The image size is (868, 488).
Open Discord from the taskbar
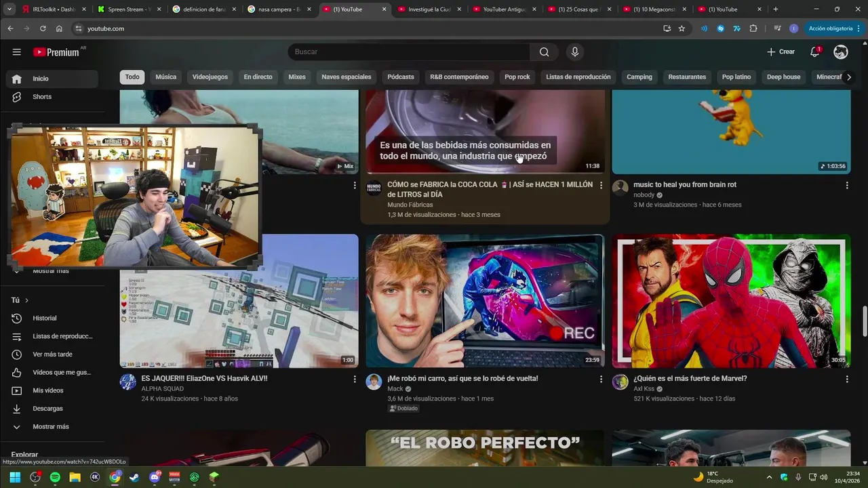tap(155, 477)
